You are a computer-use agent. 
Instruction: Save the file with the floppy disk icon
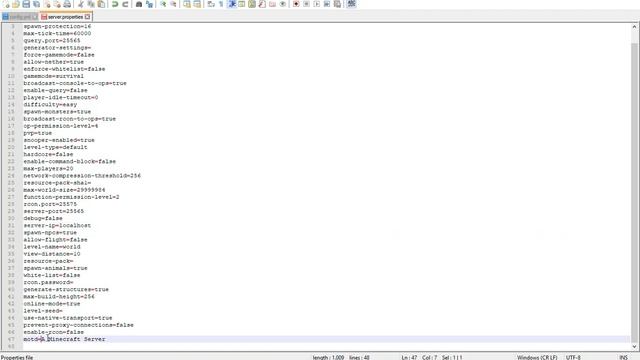tap(26, 4)
